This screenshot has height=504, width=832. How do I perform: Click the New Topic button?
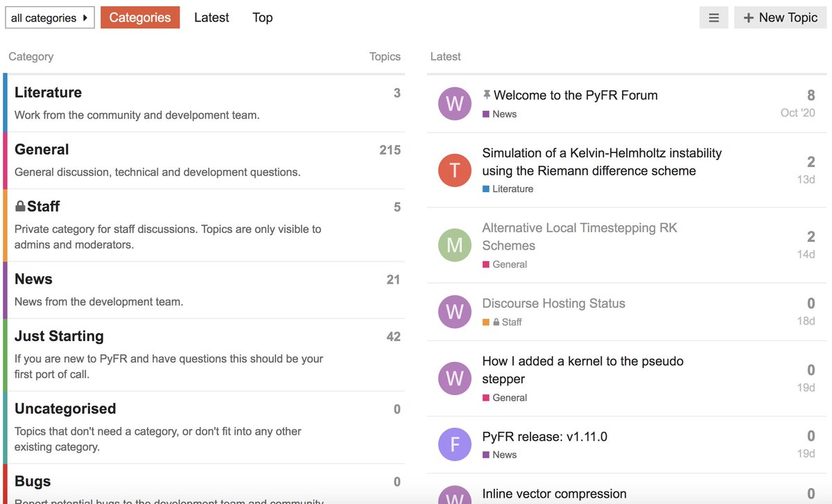click(780, 17)
